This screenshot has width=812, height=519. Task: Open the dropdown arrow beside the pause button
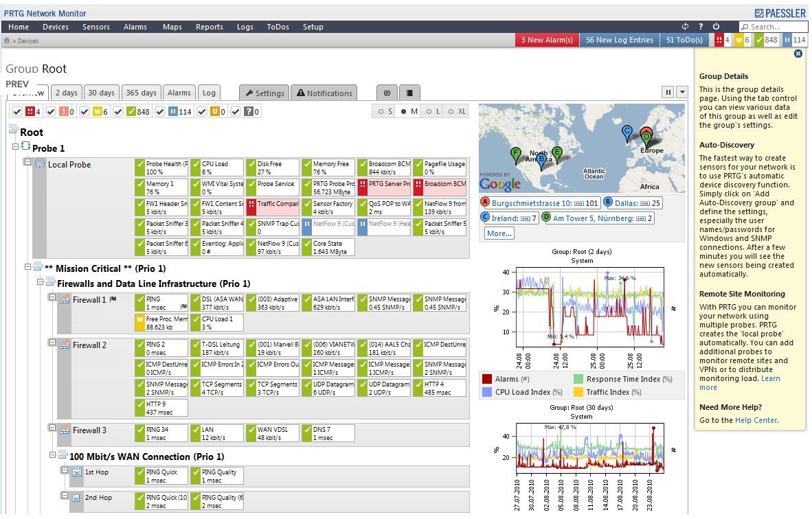coord(681,92)
